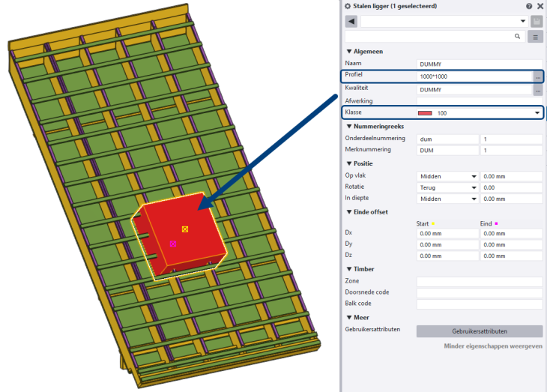The height and width of the screenshot is (392, 547).
Task: Open the Kwaliteit browse ellipsis button
Action: click(537, 90)
